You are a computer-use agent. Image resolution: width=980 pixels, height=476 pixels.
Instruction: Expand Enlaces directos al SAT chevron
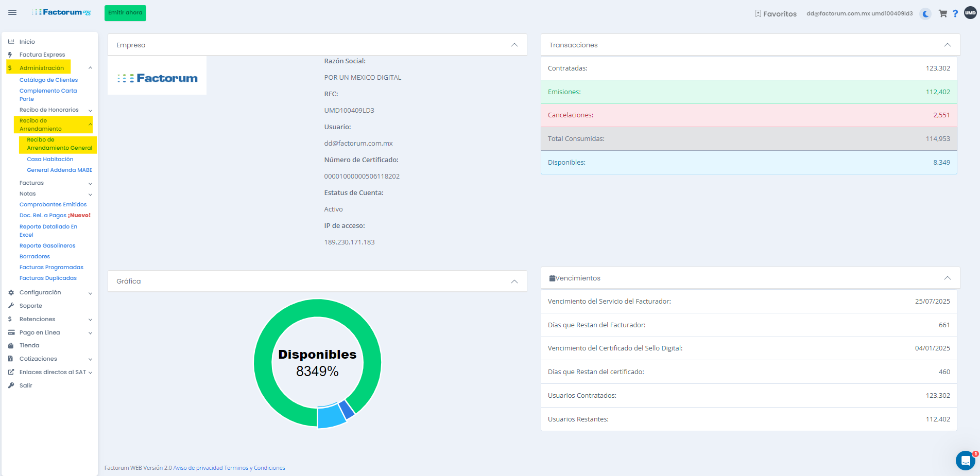pos(90,373)
